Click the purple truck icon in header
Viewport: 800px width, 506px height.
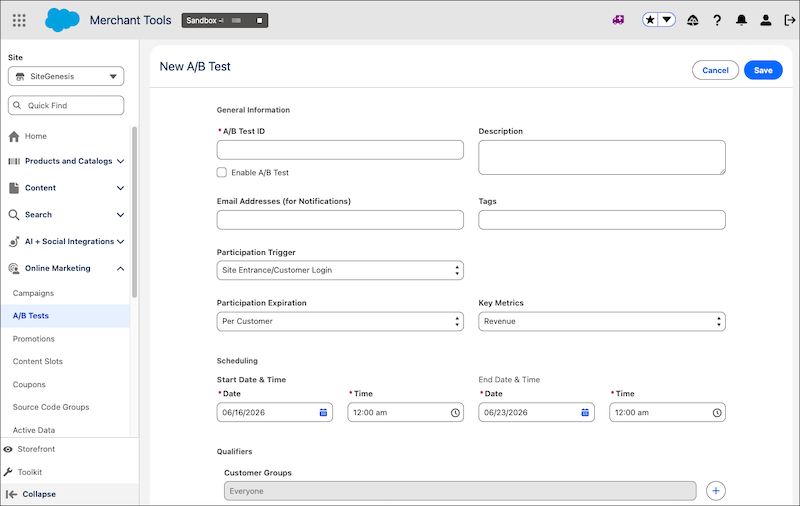click(x=618, y=20)
